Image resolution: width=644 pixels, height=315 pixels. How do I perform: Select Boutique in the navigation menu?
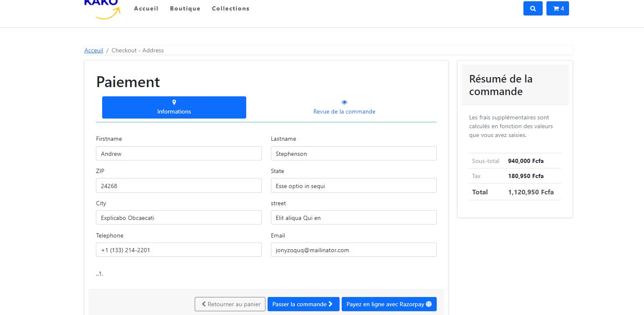pyautogui.click(x=185, y=8)
